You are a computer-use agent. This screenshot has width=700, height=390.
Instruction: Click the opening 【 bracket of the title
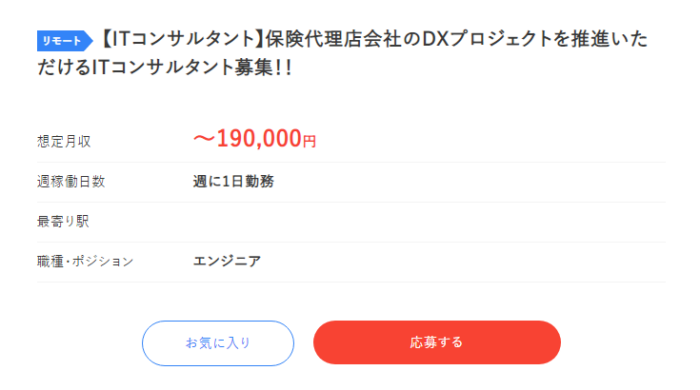(x=105, y=39)
